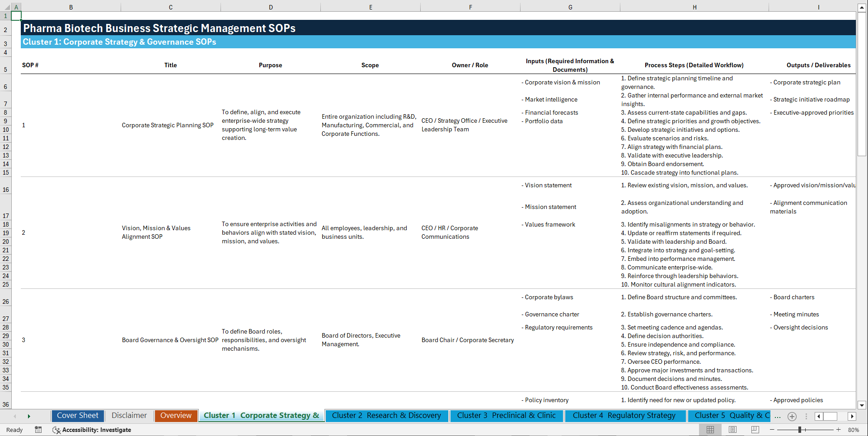868x436 pixels.
Task: Switch to Normal view in status bar
Action: pos(710,430)
